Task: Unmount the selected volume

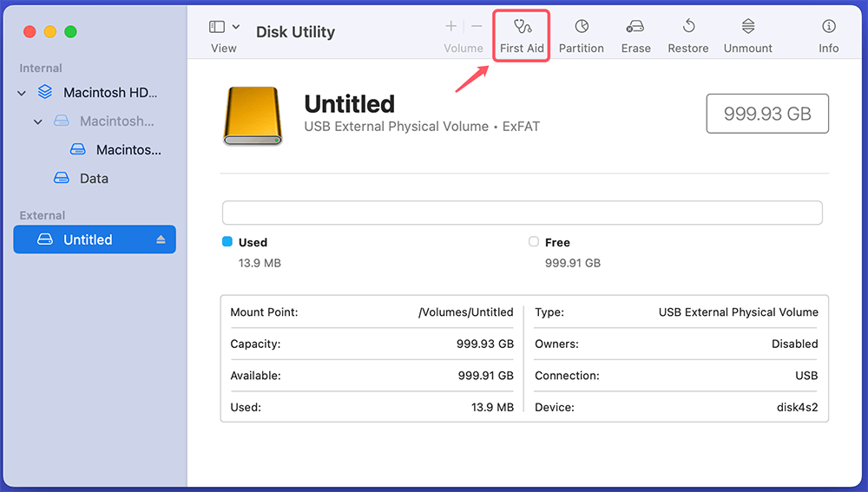Action: pos(747,36)
